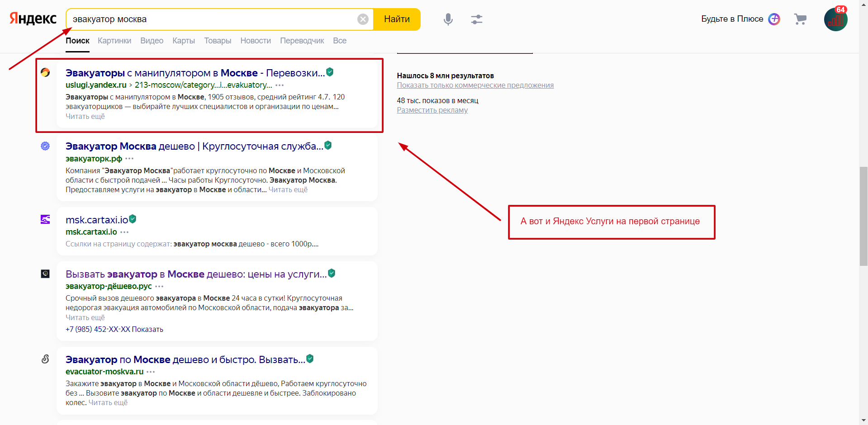Expand Читать ещё under the evacuator-moskva.ru snippet

click(108, 402)
